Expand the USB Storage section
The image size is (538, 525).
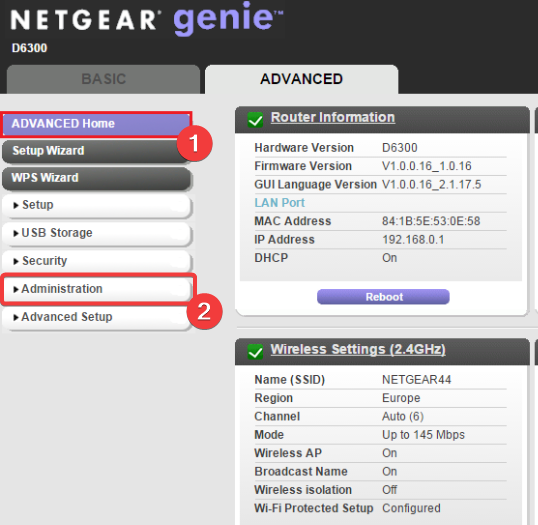pos(96,233)
